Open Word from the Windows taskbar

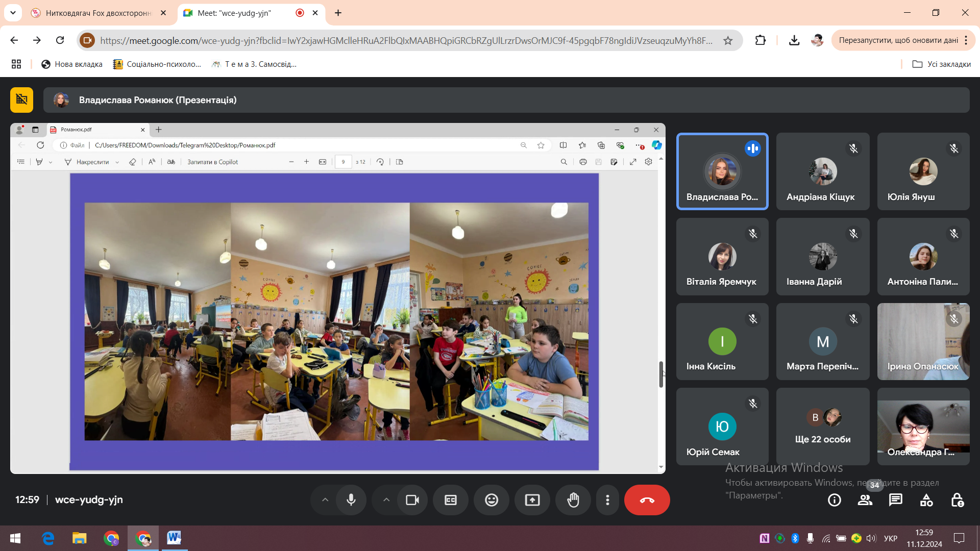click(x=174, y=538)
